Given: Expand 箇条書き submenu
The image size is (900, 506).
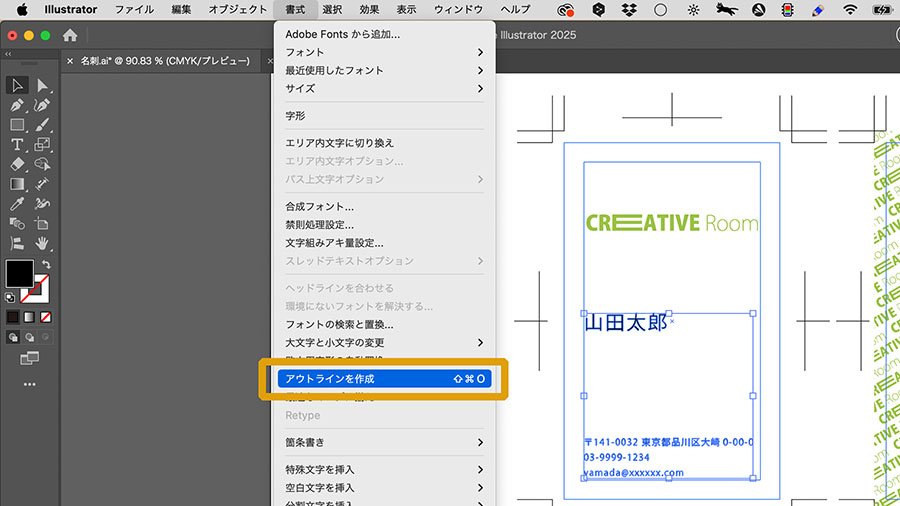Looking at the screenshot, I should (x=384, y=442).
